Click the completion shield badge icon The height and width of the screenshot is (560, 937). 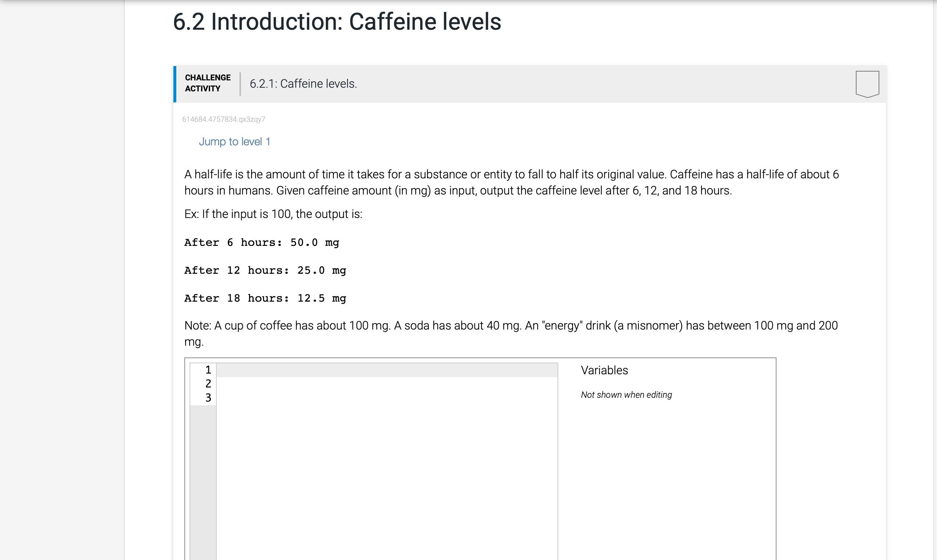[867, 83]
